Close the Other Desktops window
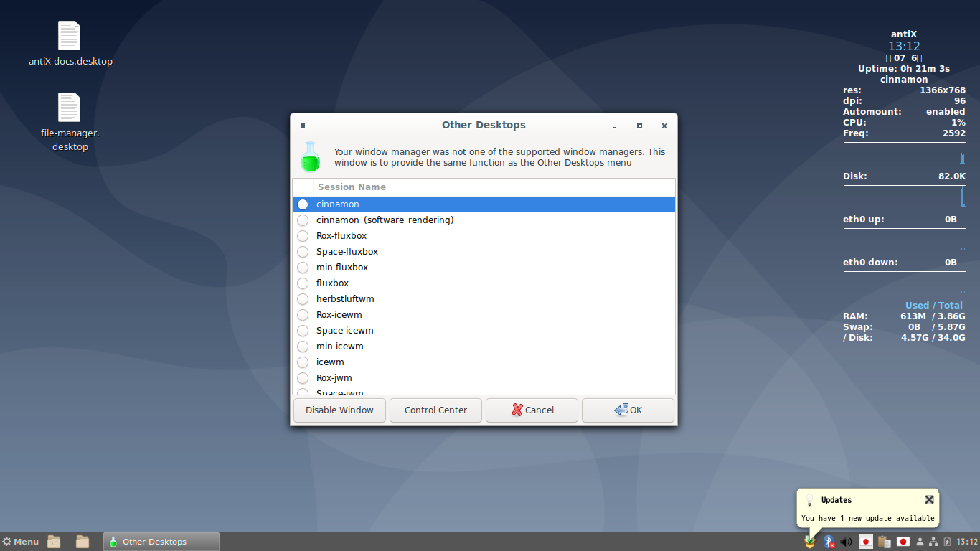The height and width of the screenshot is (551, 980). [664, 126]
